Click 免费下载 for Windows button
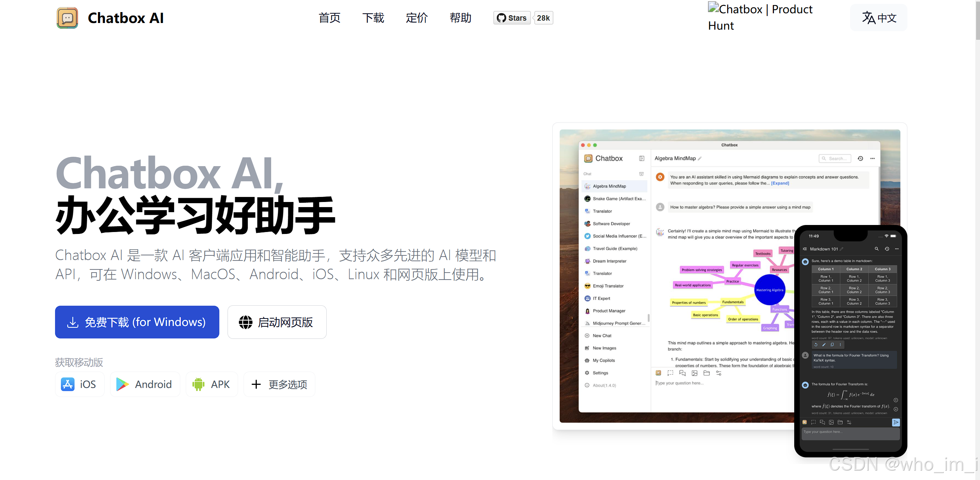 (x=137, y=322)
